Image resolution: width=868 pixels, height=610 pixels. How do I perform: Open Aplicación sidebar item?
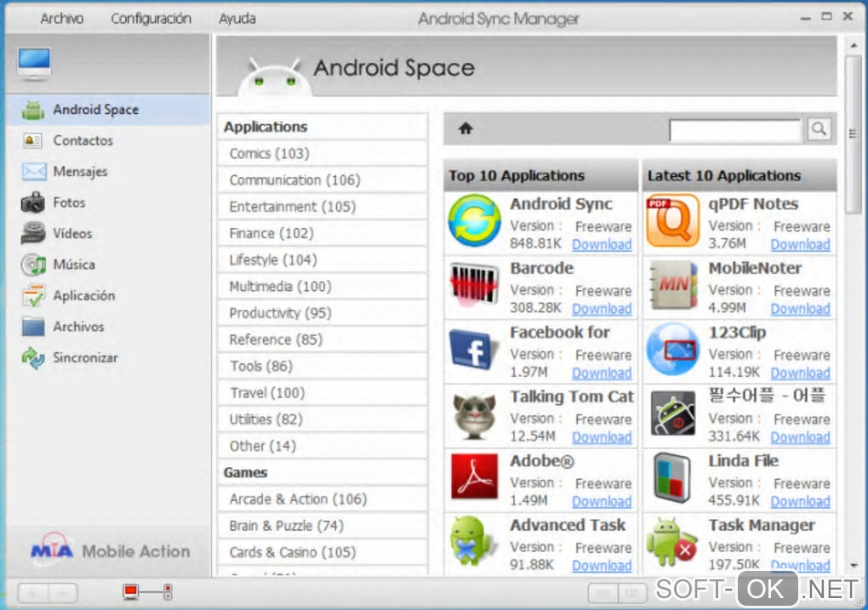pos(107,295)
